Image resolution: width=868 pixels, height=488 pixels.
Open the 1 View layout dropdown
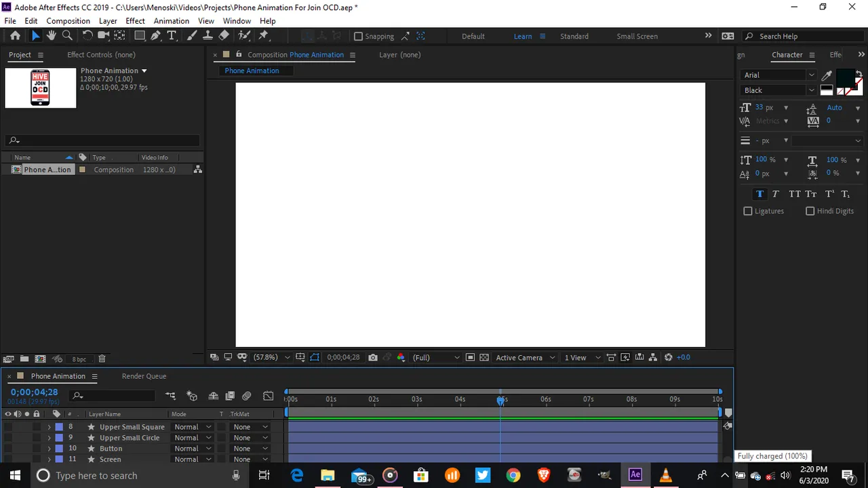click(583, 357)
